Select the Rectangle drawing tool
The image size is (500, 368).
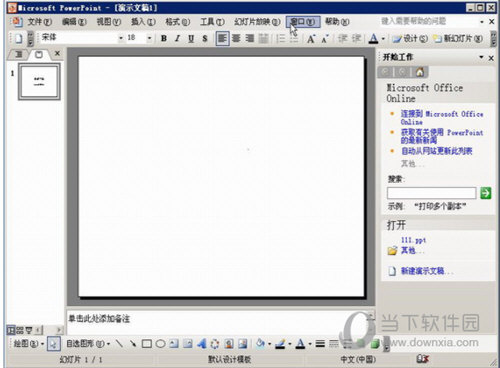coord(147,344)
